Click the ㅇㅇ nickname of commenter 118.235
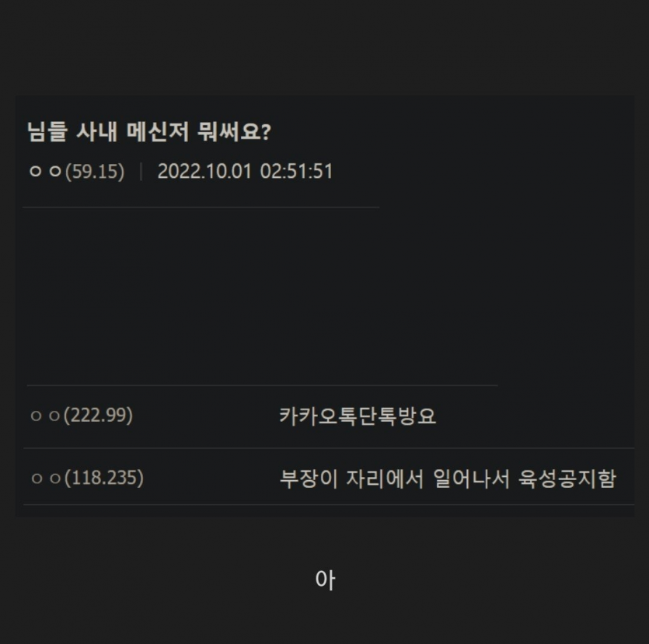This screenshot has height=644, width=649. pos(47,479)
